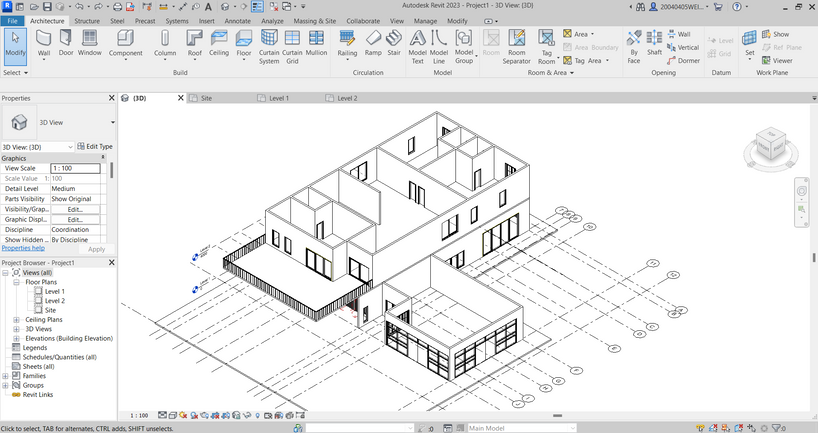Click the Set work plane tool
818x433 pixels.
pos(750,43)
